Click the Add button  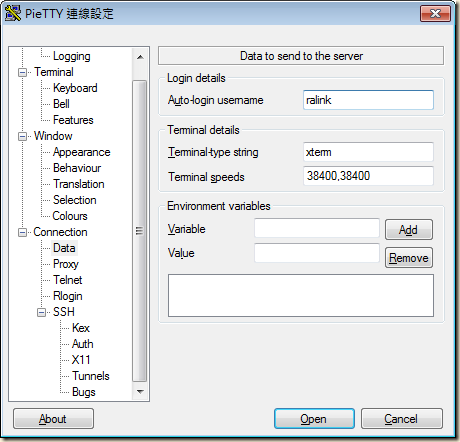409,229
